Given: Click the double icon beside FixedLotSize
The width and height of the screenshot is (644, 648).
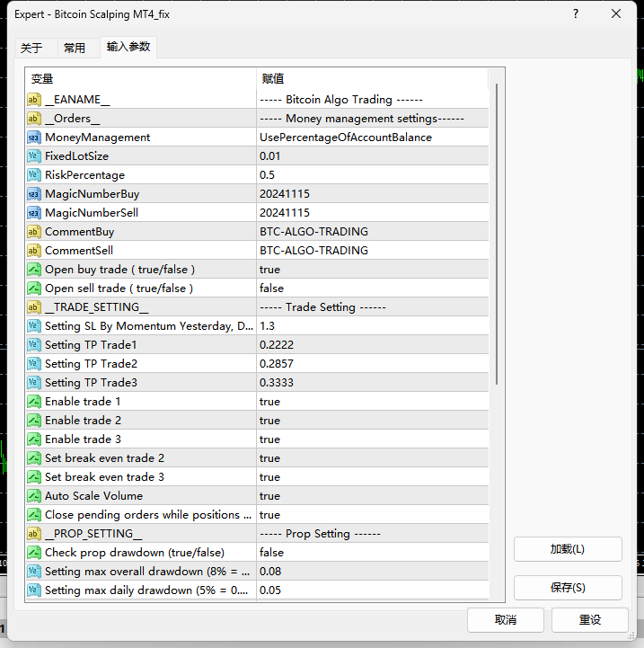Looking at the screenshot, I should [34, 156].
